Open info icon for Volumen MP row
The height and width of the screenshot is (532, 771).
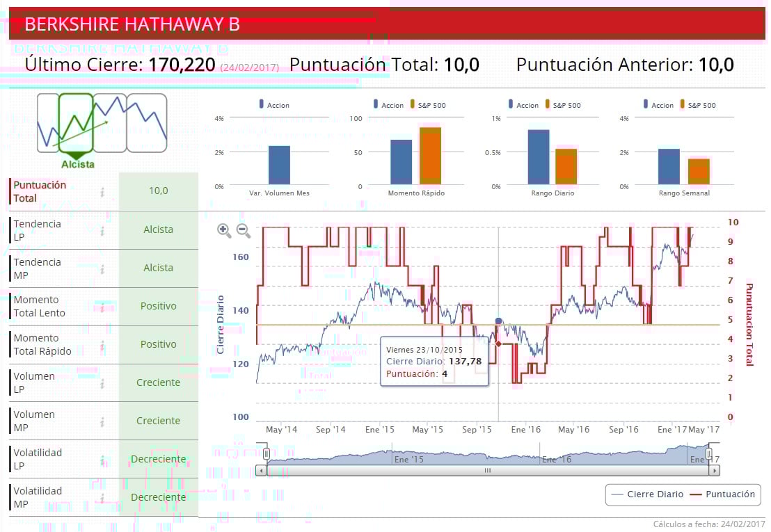click(102, 422)
